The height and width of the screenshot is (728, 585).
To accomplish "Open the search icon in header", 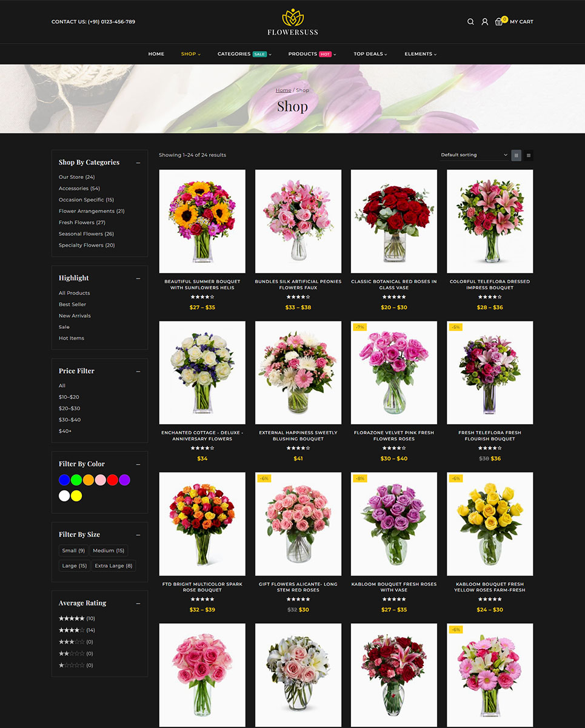I will [470, 22].
